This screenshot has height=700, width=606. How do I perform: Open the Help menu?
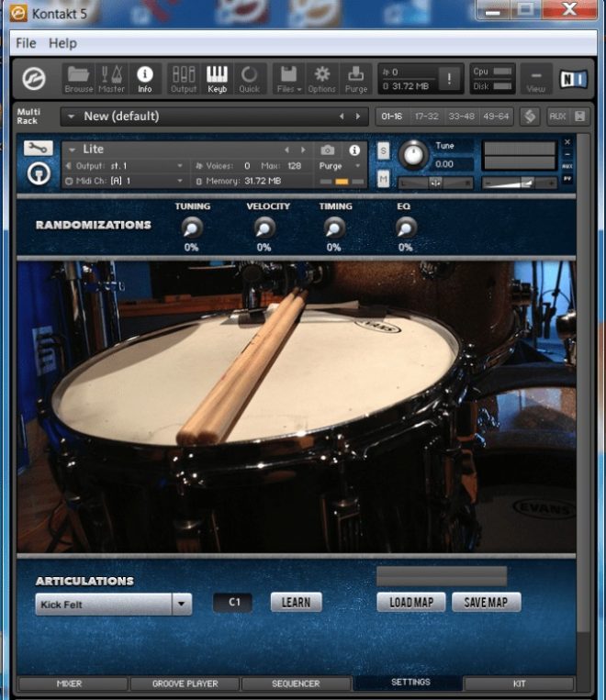pos(62,43)
